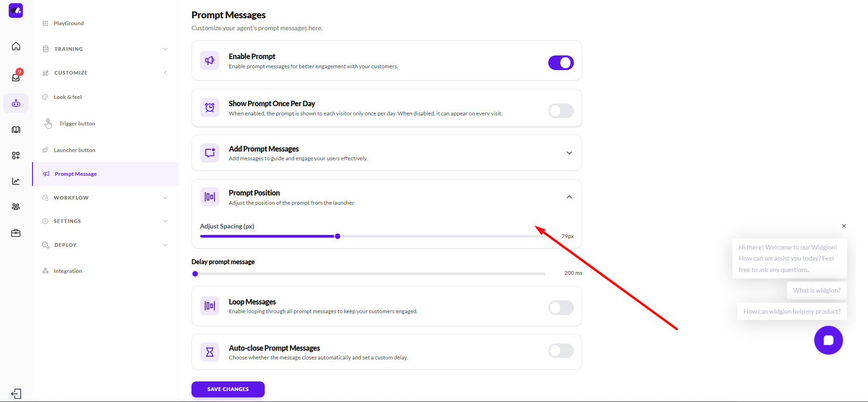Screen dimensions: 868x402
Task: Expand the Add Prompt Messages section
Action: (x=569, y=153)
